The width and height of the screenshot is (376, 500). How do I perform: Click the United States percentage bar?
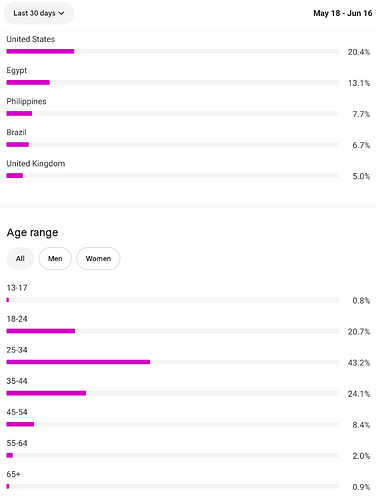pyautogui.click(x=172, y=51)
